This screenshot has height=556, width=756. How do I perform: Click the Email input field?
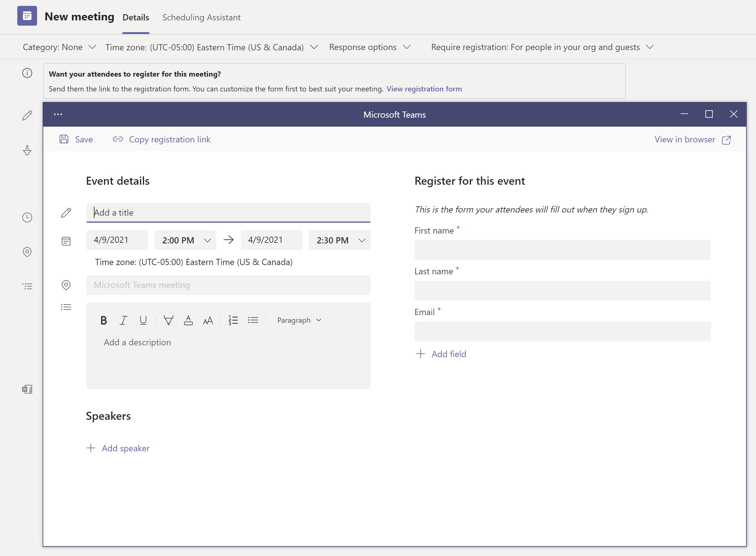(563, 331)
